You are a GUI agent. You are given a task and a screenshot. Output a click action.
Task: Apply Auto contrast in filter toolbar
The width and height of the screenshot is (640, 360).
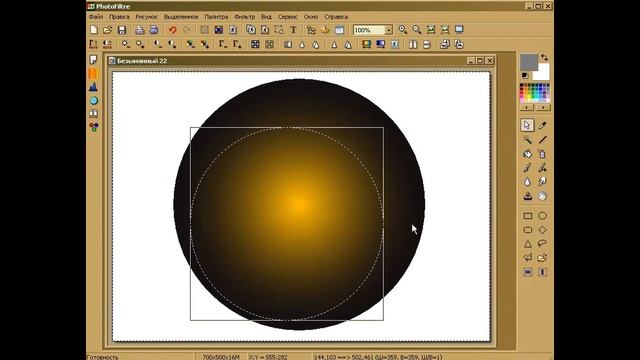(107, 44)
